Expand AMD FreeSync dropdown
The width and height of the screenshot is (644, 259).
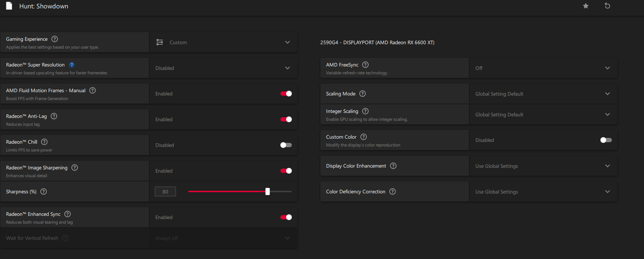click(543, 68)
